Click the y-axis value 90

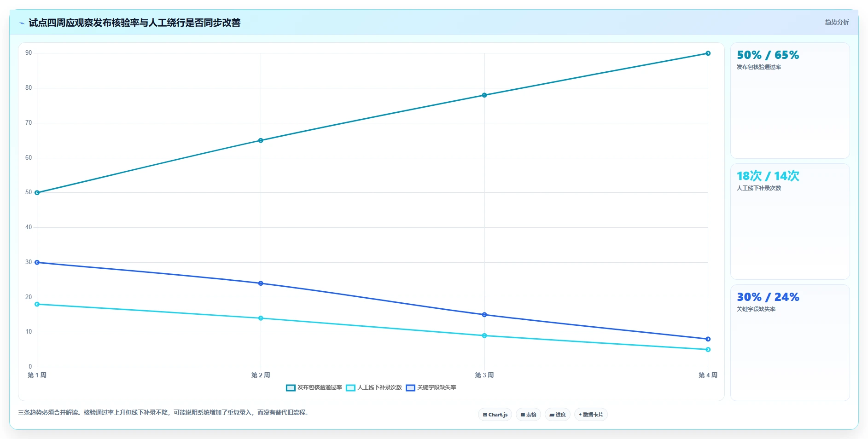[x=29, y=53]
